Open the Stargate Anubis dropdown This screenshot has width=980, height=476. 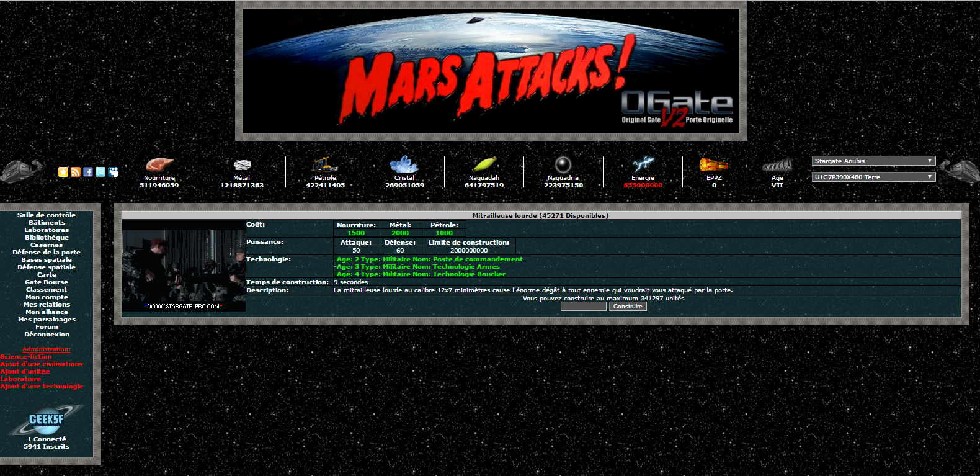pyautogui.click(x=873, y=161)
